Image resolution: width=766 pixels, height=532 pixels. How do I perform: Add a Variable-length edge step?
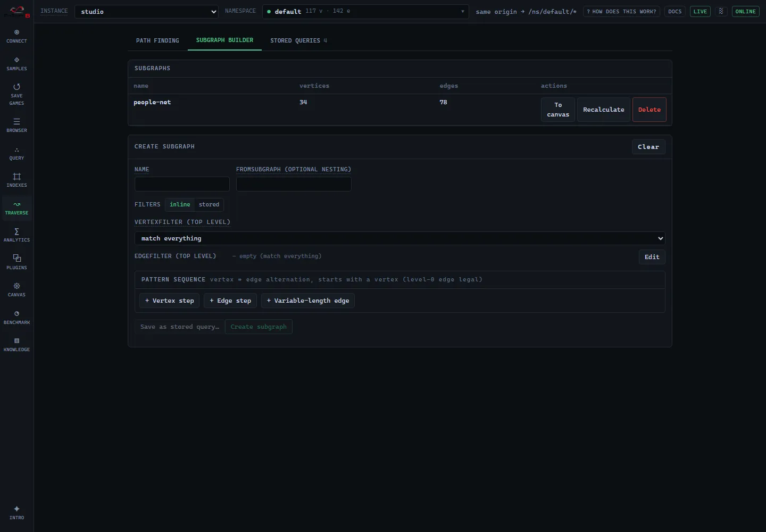click(x=308, y=301)
